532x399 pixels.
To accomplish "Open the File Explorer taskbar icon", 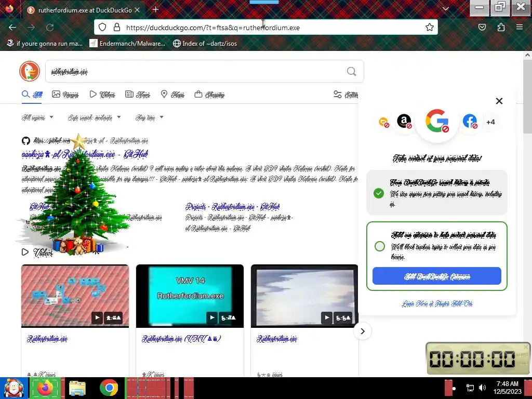I will pyautogui.click(x=77, y=388).
